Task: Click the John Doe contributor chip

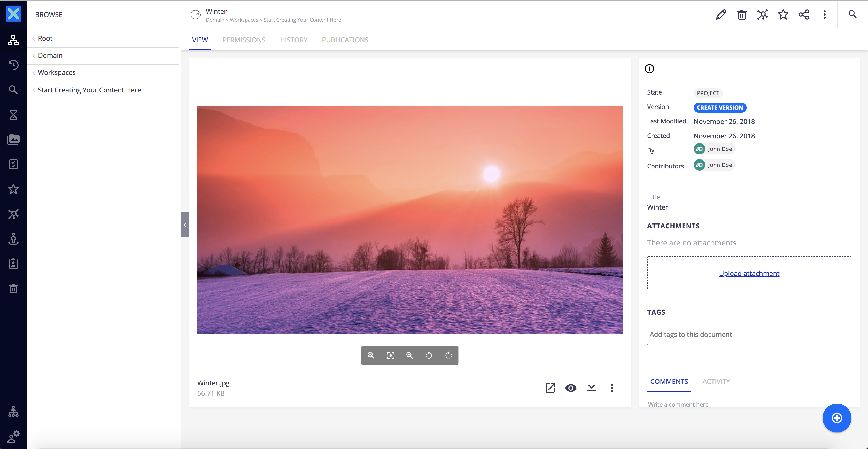Action: coord(714,165)
